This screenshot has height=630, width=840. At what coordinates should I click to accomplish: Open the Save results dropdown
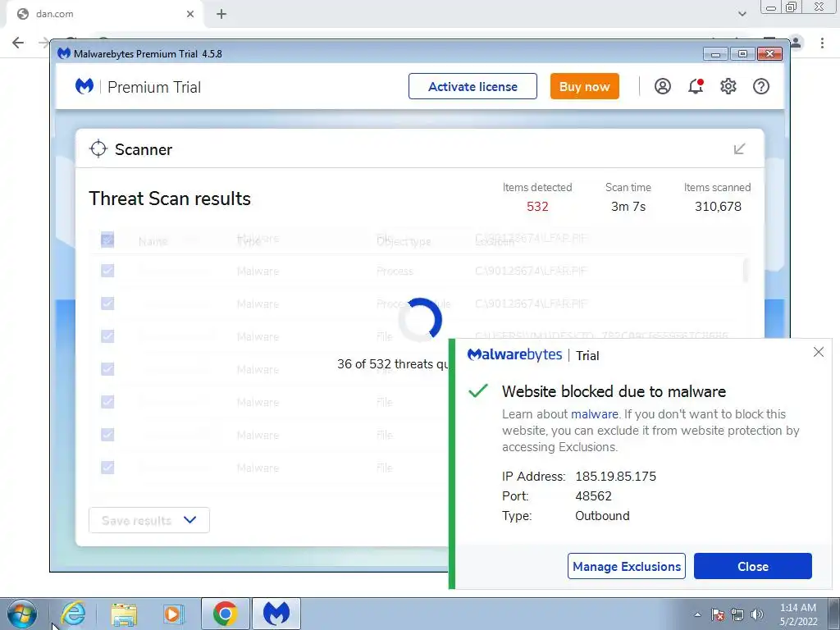point(149,520)
